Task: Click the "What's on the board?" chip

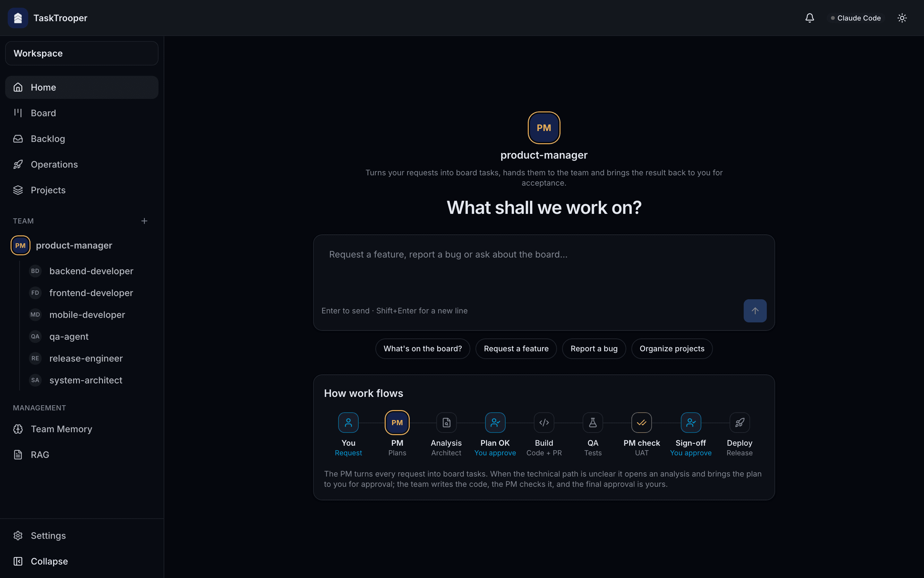Action: (423, 349)
